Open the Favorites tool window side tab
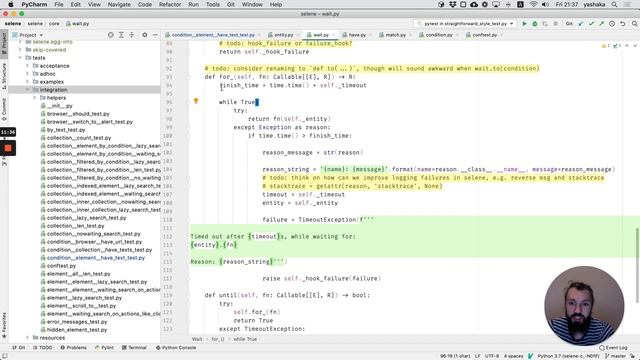Image resolution: width=640 pixels, height=360 pixels. pyautogui.click(x=4, y=326)
